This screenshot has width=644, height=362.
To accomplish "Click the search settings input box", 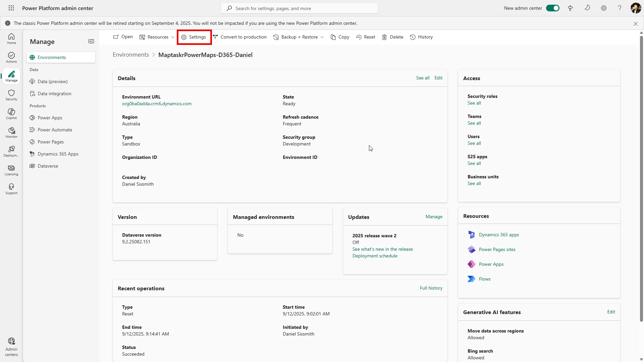I will click(x=299, y=8).
